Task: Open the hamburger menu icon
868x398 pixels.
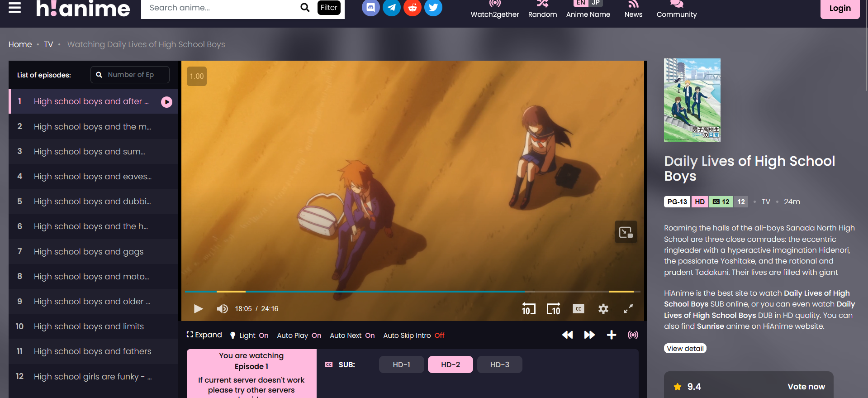Action: tap(14, 8)
